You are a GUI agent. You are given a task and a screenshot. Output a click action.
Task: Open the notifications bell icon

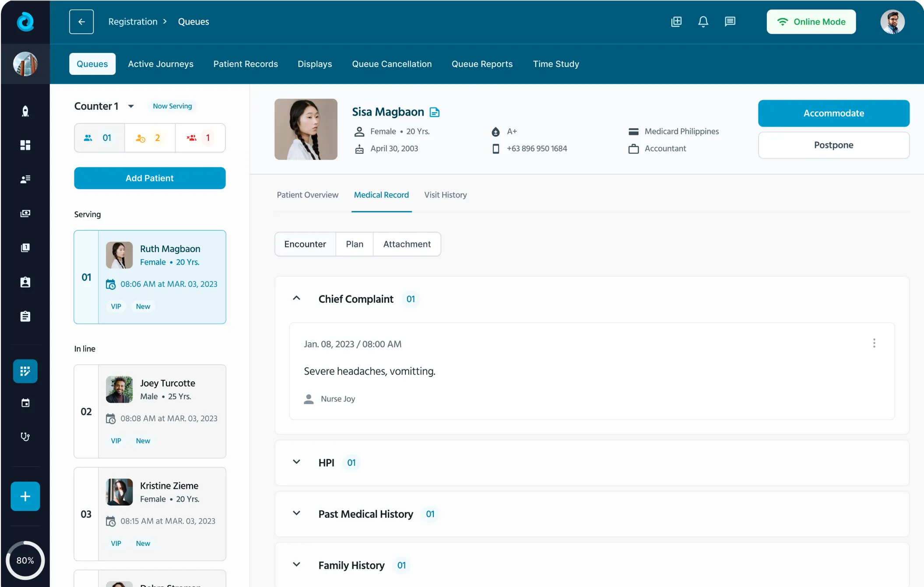tap(703, 21)
